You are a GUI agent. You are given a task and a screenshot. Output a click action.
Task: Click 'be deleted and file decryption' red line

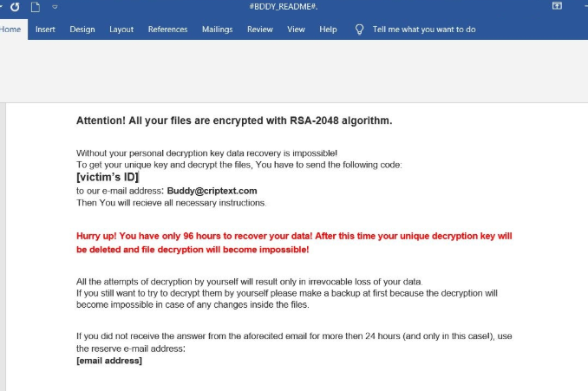[193, 250]
